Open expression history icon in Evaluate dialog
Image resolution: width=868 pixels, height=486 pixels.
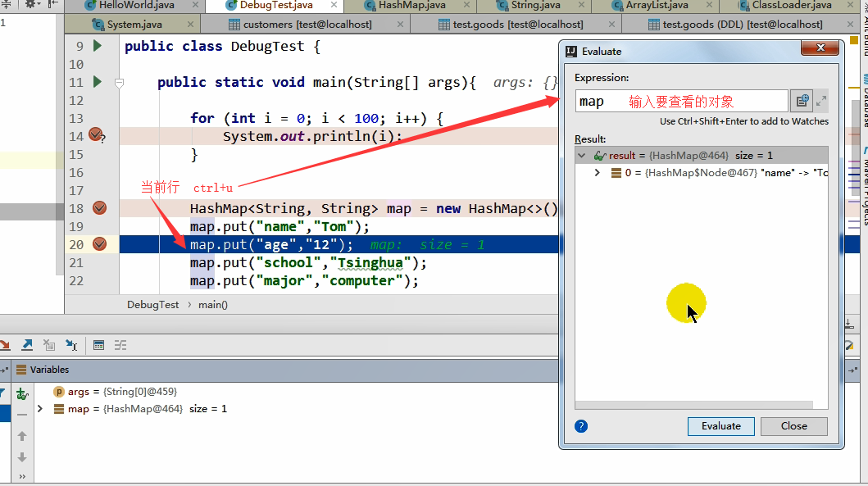(802, 101)
